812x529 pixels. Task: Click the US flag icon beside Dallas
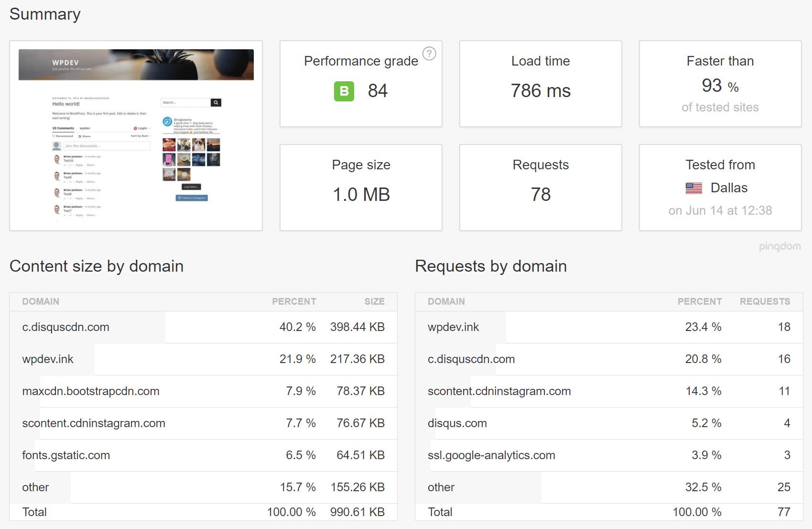[693, 187]
